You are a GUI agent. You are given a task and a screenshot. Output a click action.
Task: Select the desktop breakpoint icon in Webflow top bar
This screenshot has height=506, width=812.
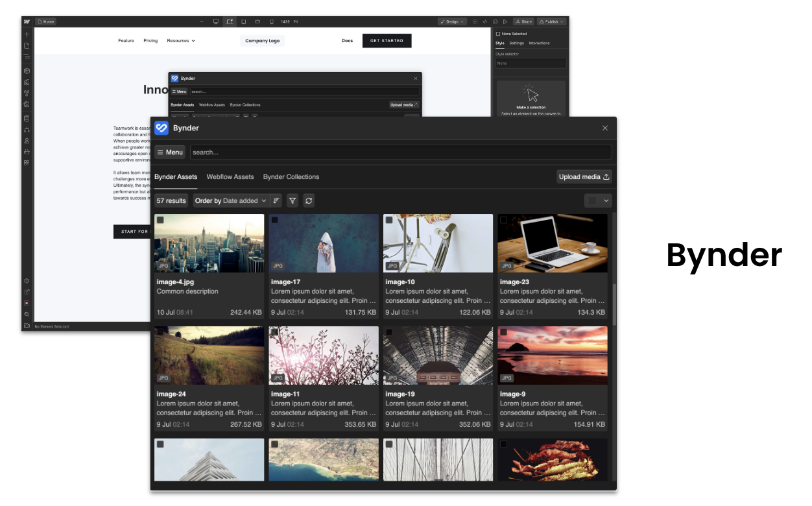(x=216, y=21)
